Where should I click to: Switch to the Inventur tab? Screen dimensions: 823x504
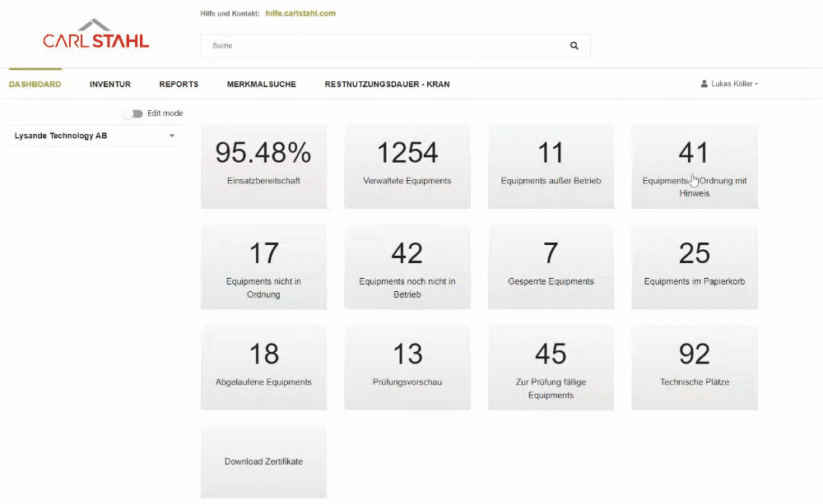tap(110, 84)
